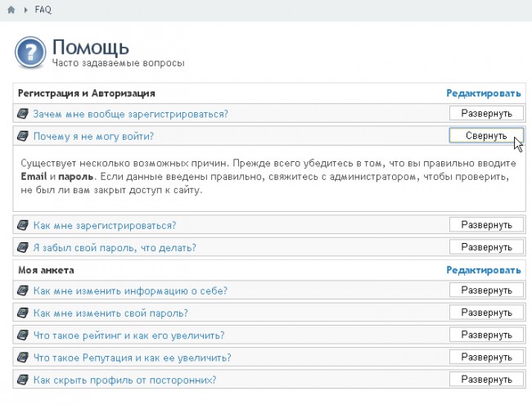Open the 'Как мне изменить информацию о себе?' link
The image size is (532, 405).
pyautogui.click(x=130, y=290)
